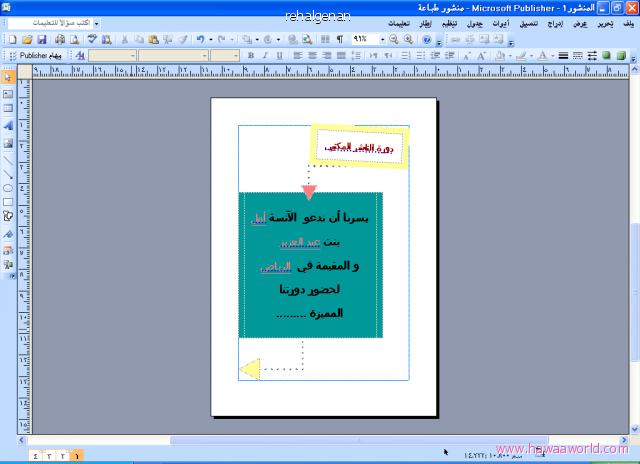
Task: Select the Line drawing tool
Action: (x=8, y=157)
